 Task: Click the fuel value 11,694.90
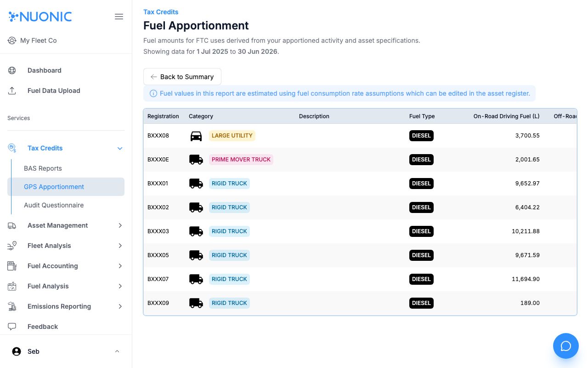click(x=526, y=279)
